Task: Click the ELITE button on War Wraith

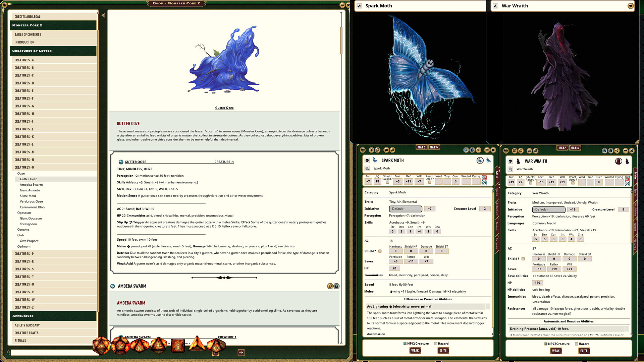Action: [x=584, y=351]
